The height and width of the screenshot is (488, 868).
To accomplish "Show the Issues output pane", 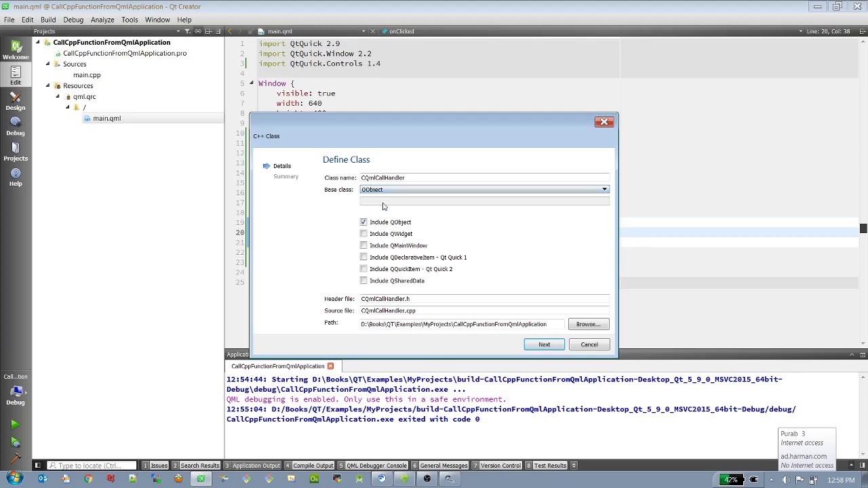I will [155, 466].
